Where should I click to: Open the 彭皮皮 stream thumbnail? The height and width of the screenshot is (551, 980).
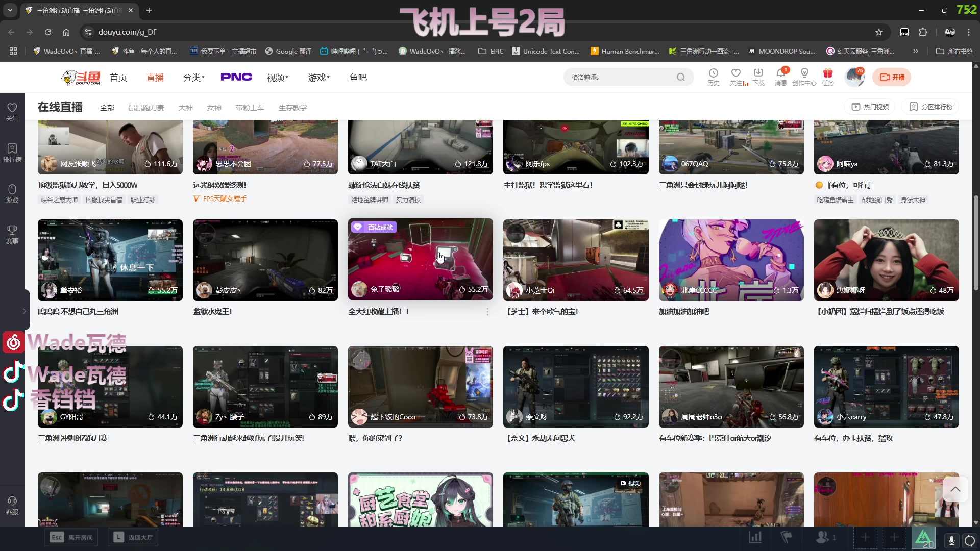point(265,260)
